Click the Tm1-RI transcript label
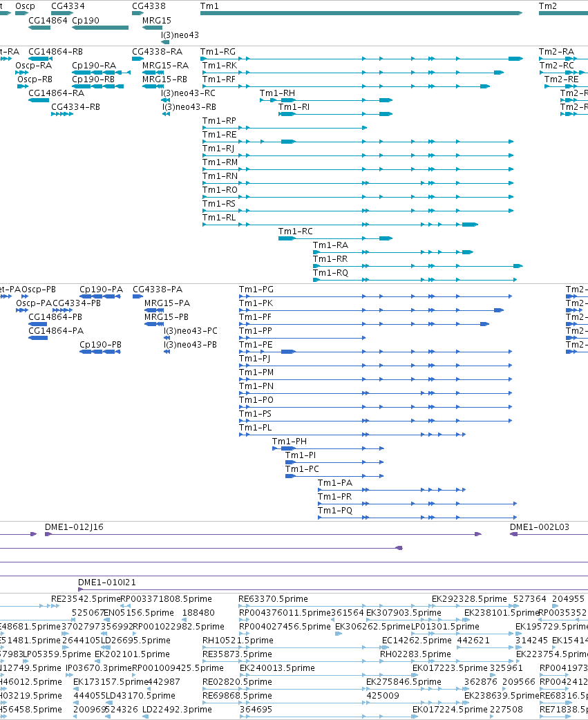The width and height of the screenshot is (588, 720). point(294,107)
